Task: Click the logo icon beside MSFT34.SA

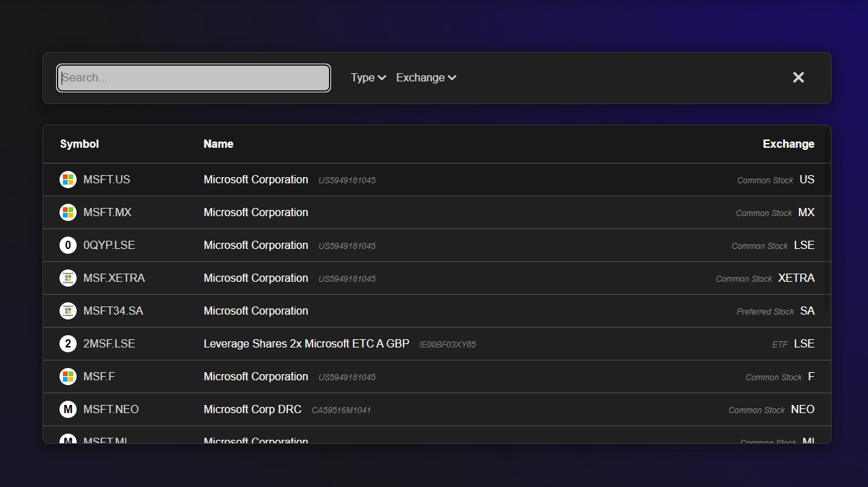Action: click(x=68, y=311)
